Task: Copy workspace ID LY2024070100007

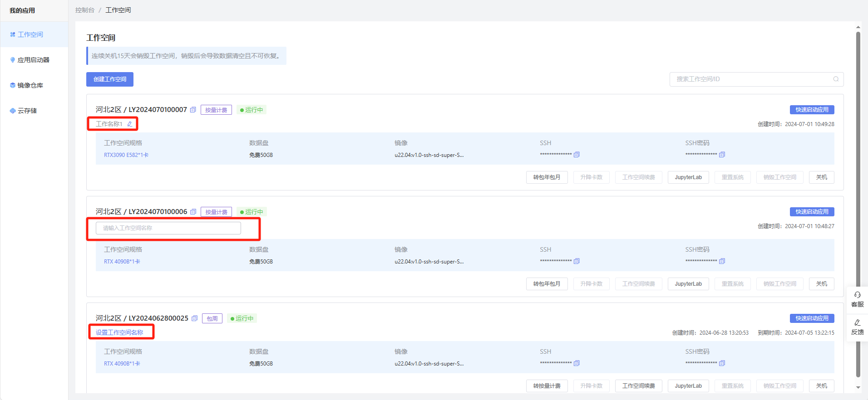Action: [x=193, y=110]
